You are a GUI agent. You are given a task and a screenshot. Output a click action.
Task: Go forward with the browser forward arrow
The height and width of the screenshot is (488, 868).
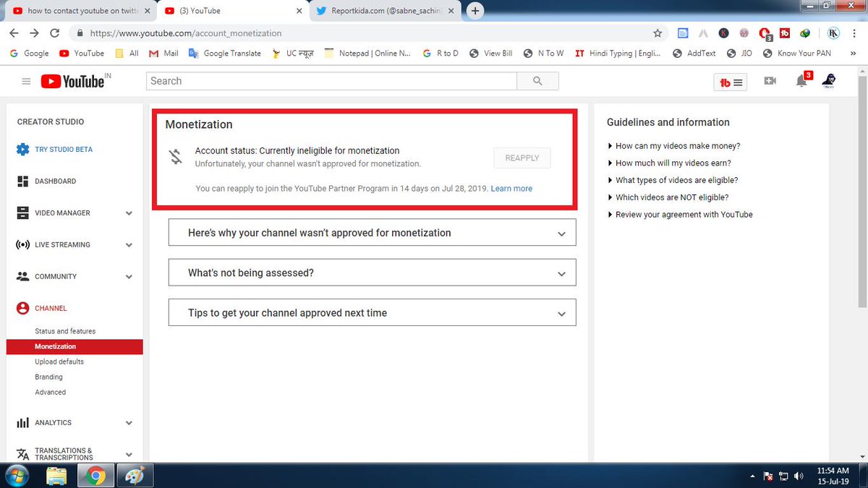coord(34,33)
